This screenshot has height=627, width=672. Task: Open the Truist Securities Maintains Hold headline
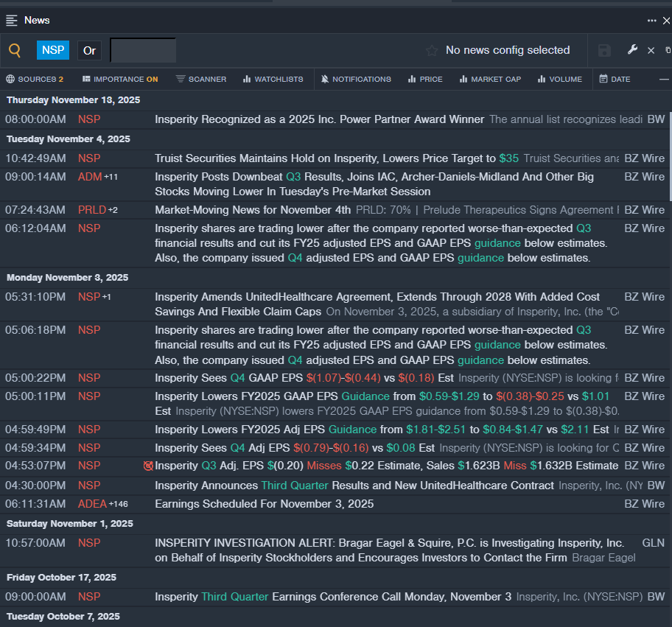pyautogui.click(x=325, y=158)
